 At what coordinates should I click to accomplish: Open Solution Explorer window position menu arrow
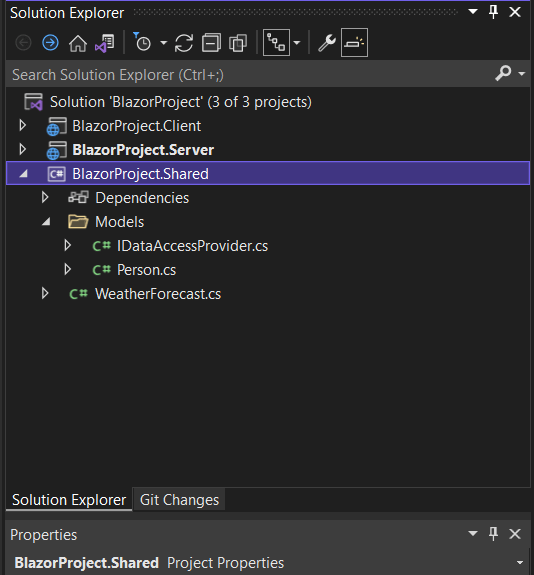pyautogui.click(x=473, y=12)
